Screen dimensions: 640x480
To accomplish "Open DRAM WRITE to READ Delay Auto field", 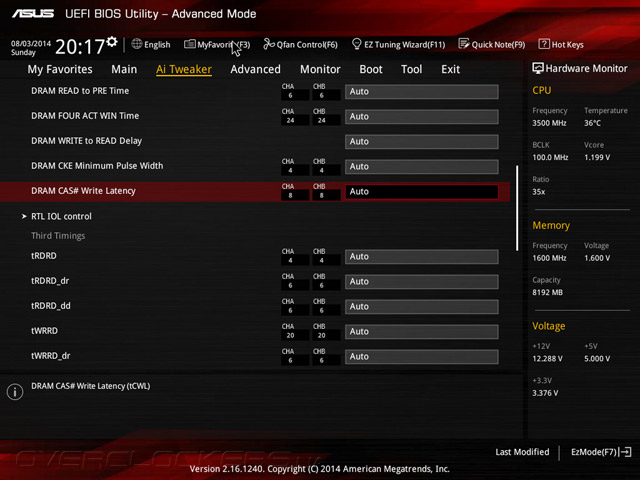I will (422, 142).
